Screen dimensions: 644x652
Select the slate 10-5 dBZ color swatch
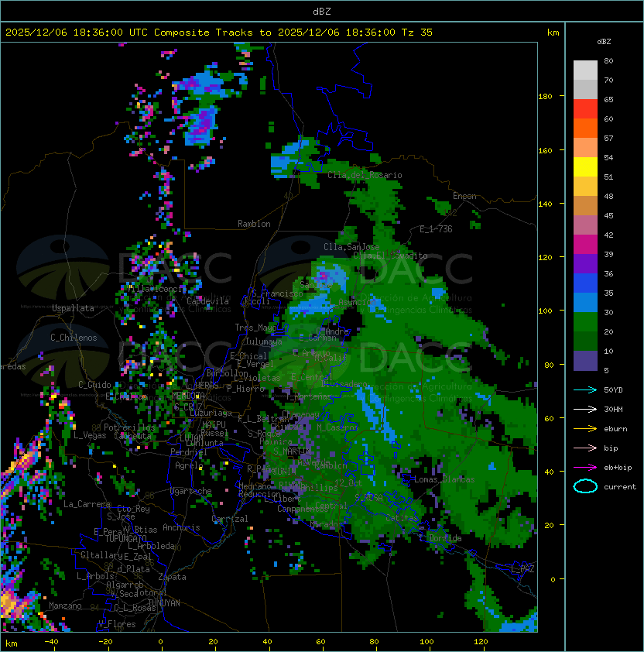click(x=585, y=361)
